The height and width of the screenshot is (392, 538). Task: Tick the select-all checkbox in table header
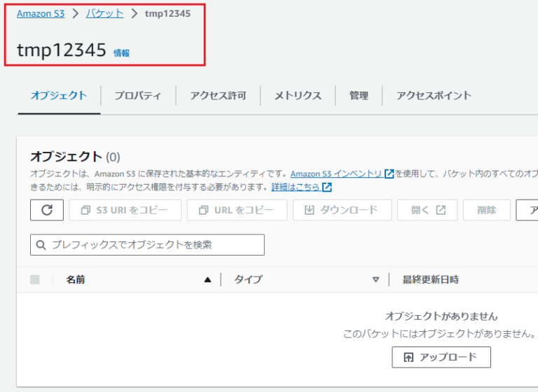35,279
